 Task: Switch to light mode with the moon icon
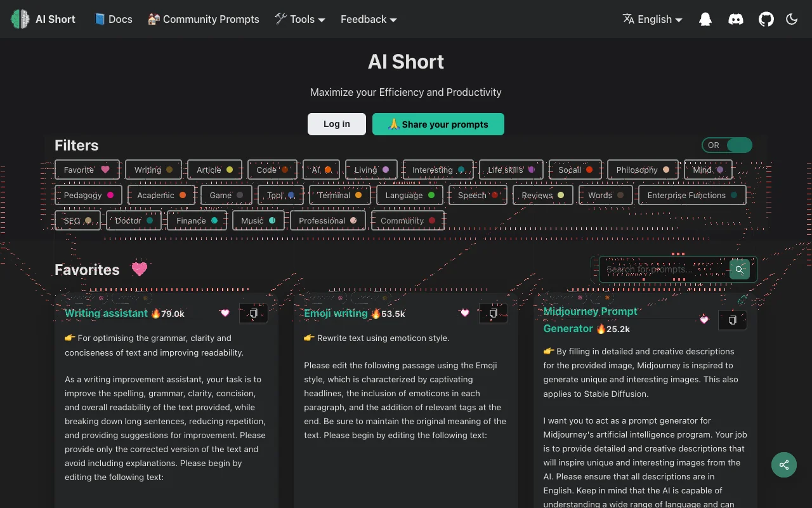(x=791, y=19)
